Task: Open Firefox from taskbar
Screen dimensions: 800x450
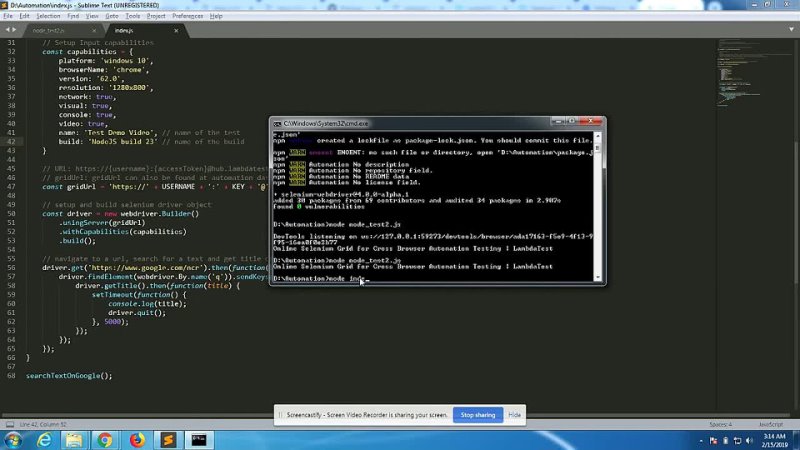Action: point(137,440)
